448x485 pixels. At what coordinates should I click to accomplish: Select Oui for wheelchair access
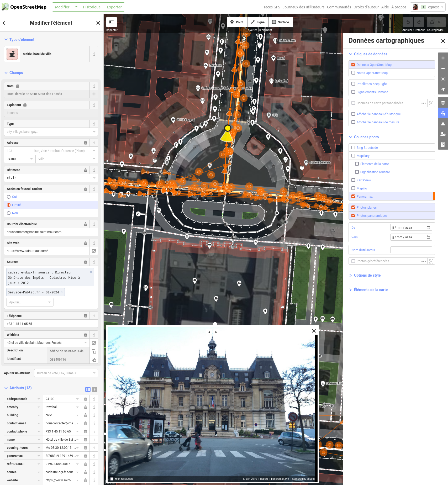(9, 197)
